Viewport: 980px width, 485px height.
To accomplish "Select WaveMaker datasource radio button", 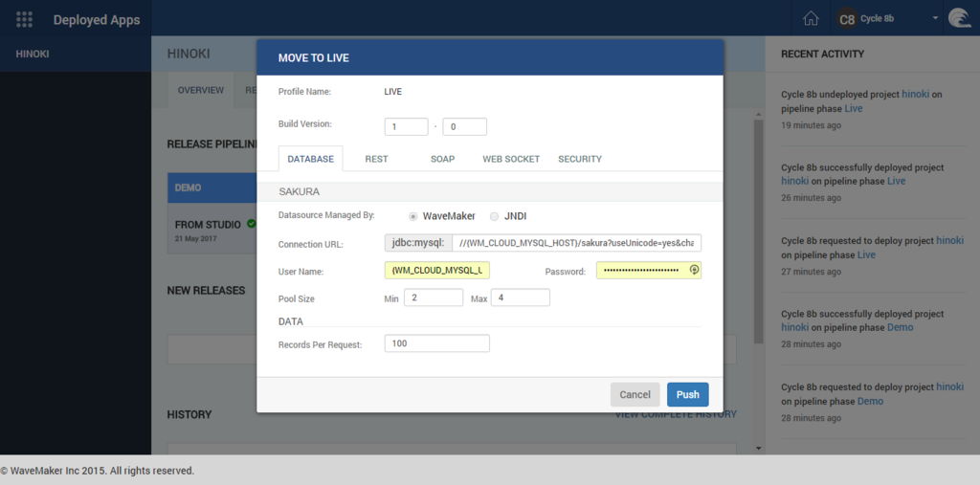I will tap(412, 216).
